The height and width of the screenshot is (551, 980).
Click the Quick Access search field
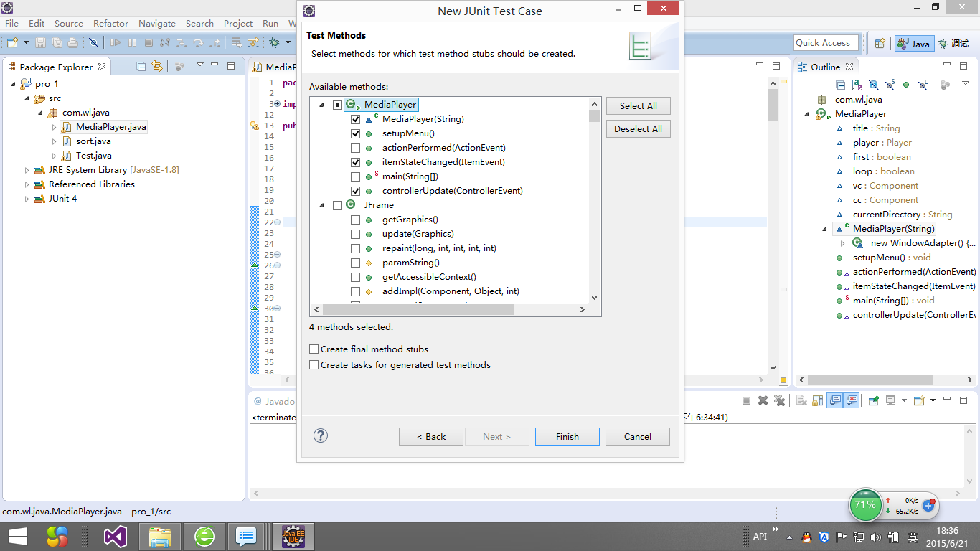pyautogui.click(x=826, y=43)
